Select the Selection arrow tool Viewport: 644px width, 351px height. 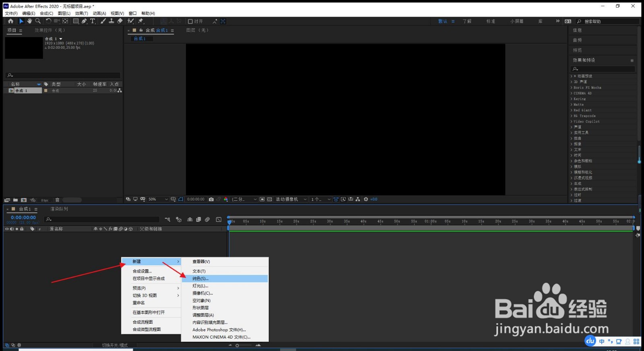(21, 21)
